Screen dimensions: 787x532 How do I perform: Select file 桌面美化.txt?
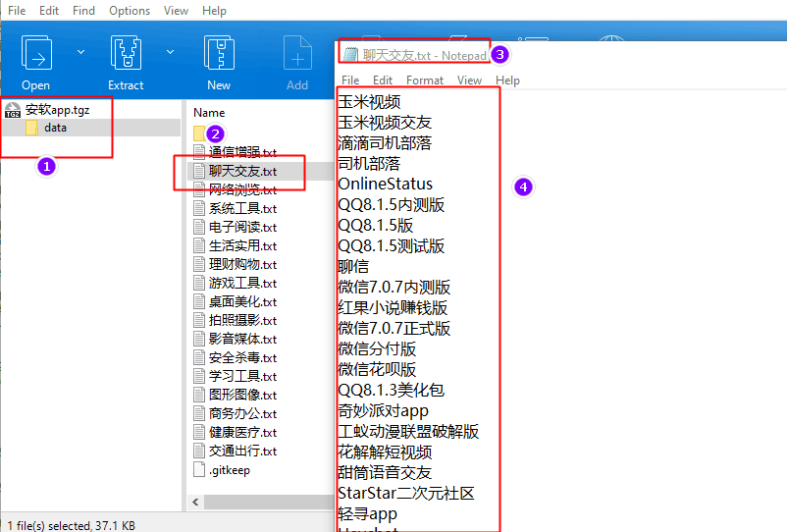tap(242, 301)
